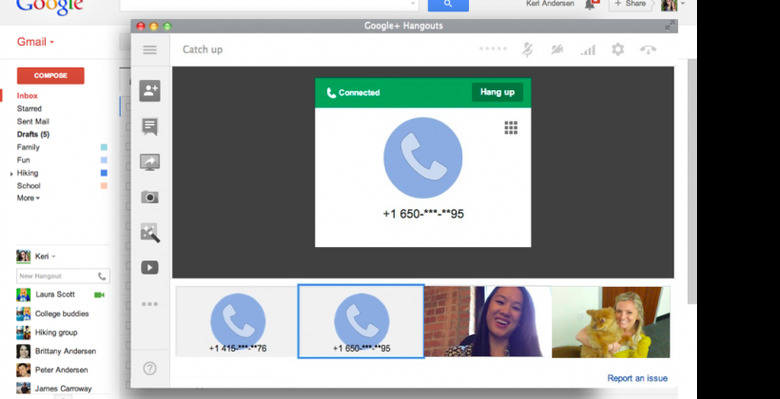Open the Sent Mail folder
780x399 pixels.
(33, 121)
